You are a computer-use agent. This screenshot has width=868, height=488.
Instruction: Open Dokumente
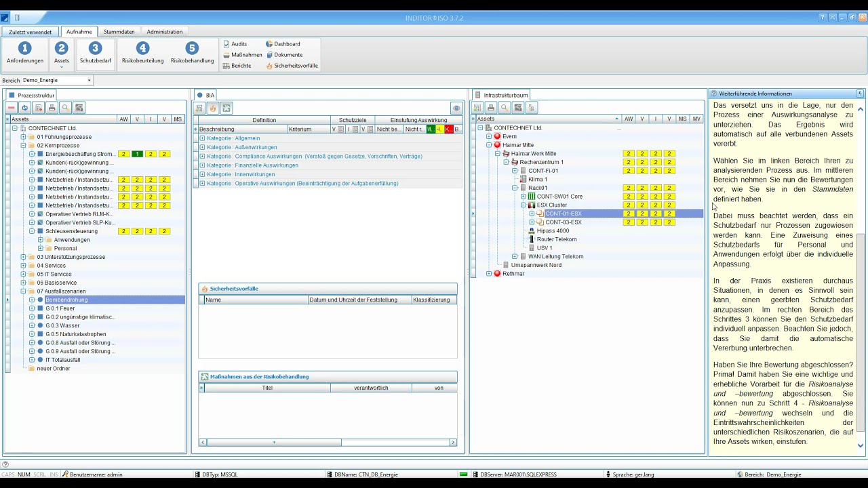[x=284, y=55]
